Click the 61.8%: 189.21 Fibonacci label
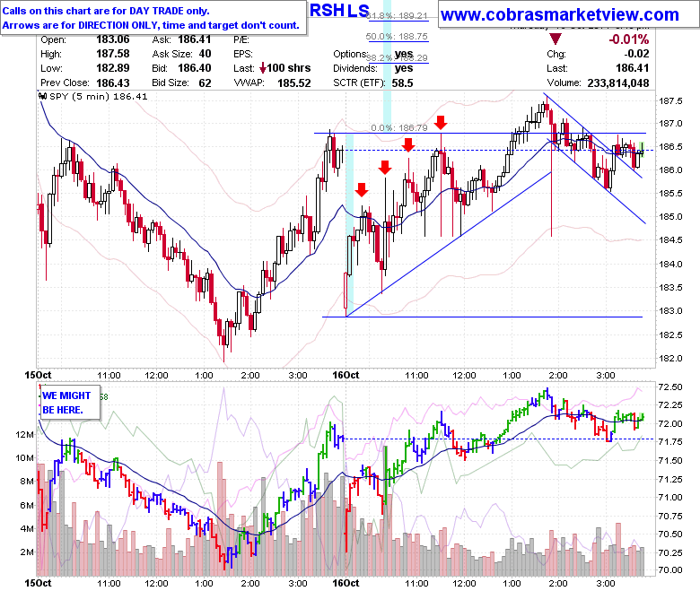Screen dimensions: 700x591 (397, 15)
